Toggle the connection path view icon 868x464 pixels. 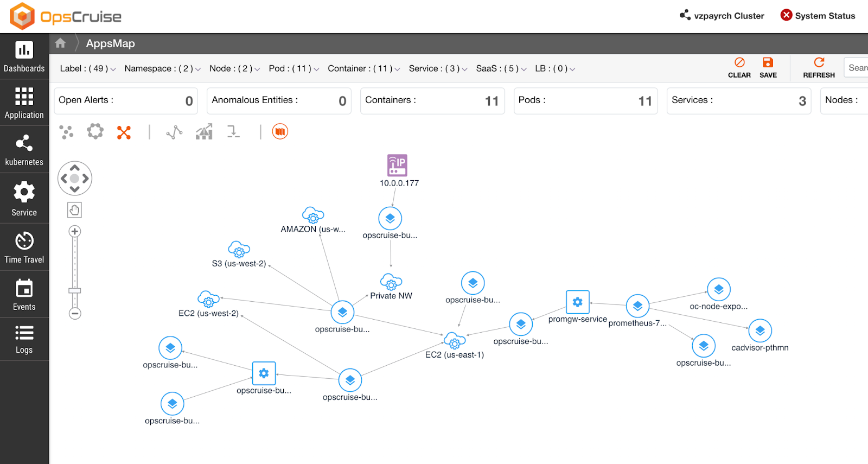pyautogui.click(x=174, y=132)
